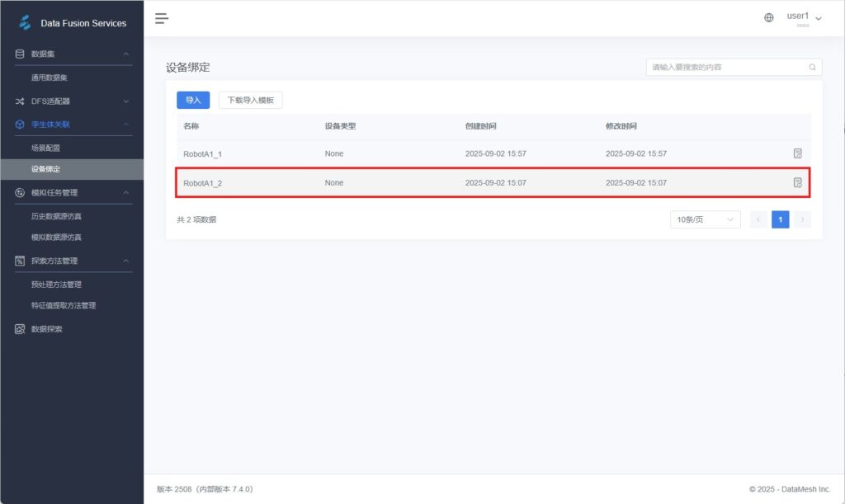Click the RobotA1_1 name cell

(203, 154)
